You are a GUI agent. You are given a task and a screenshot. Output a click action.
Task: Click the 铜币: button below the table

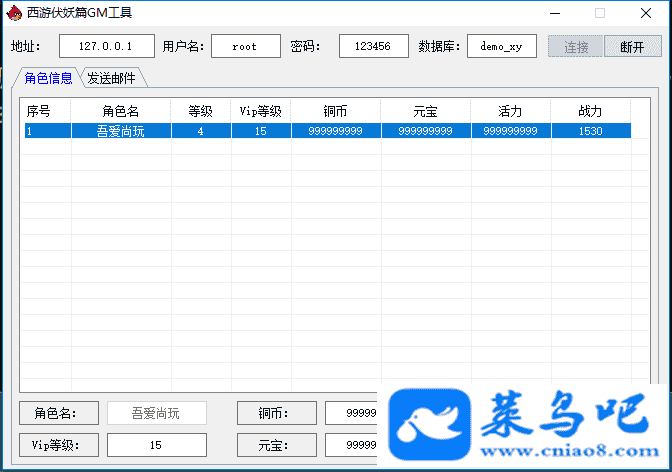pos(275,413)
